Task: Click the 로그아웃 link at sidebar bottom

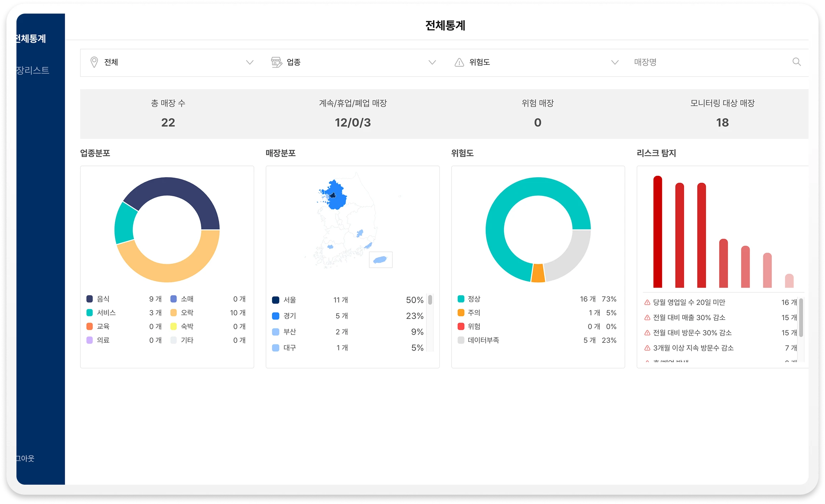Action: click(25, 458)
